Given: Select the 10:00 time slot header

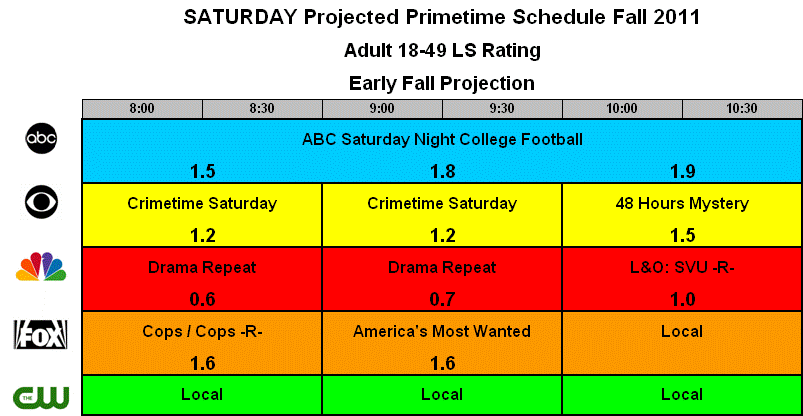Looking at the screenshot, I should click(622, 109).
